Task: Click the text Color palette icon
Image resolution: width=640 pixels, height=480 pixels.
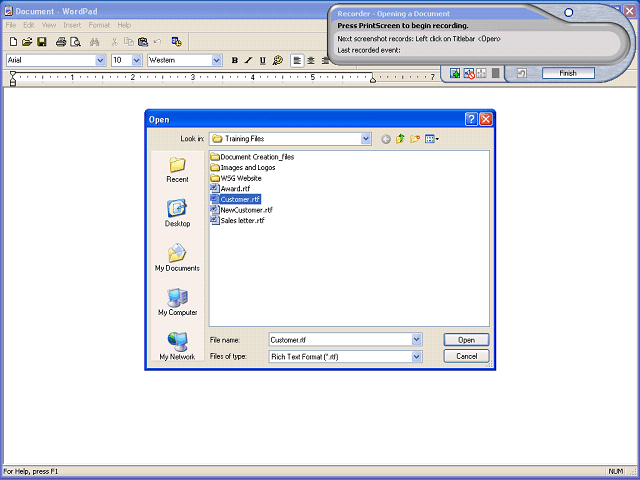Action: (278, 60)
